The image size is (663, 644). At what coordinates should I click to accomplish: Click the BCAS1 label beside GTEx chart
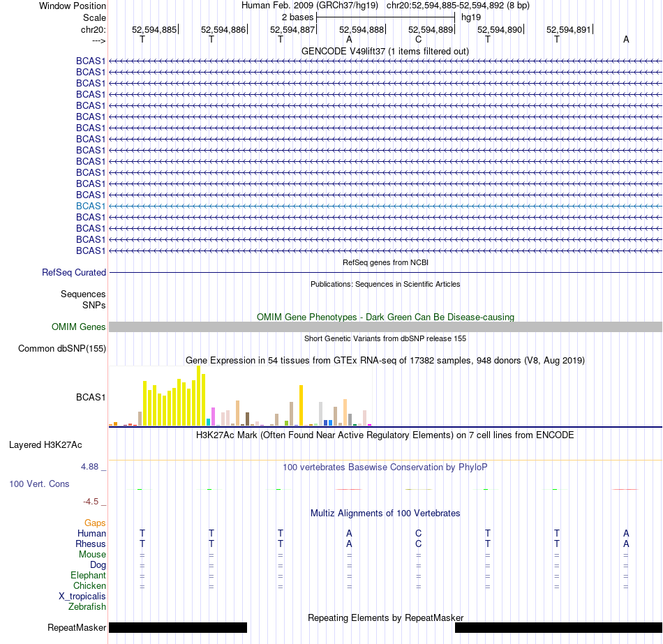click(x=91, y=397)
